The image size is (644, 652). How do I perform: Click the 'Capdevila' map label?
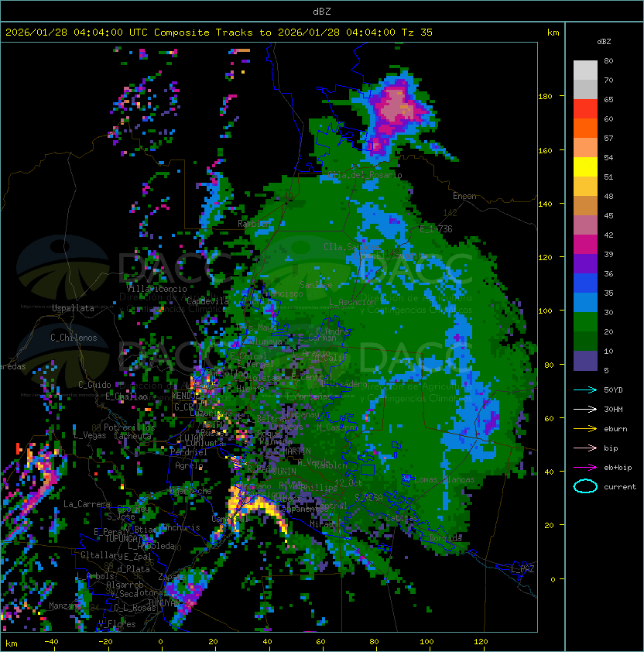[208, 301]
